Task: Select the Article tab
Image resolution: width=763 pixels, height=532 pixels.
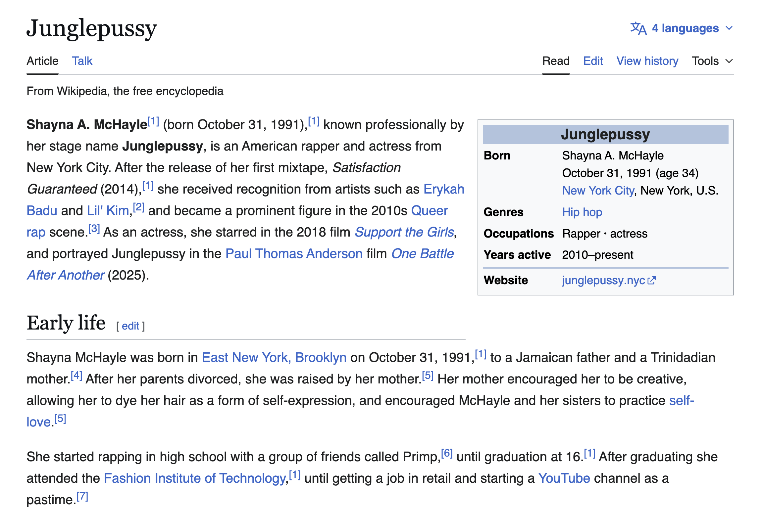Action: click(42, 61)
